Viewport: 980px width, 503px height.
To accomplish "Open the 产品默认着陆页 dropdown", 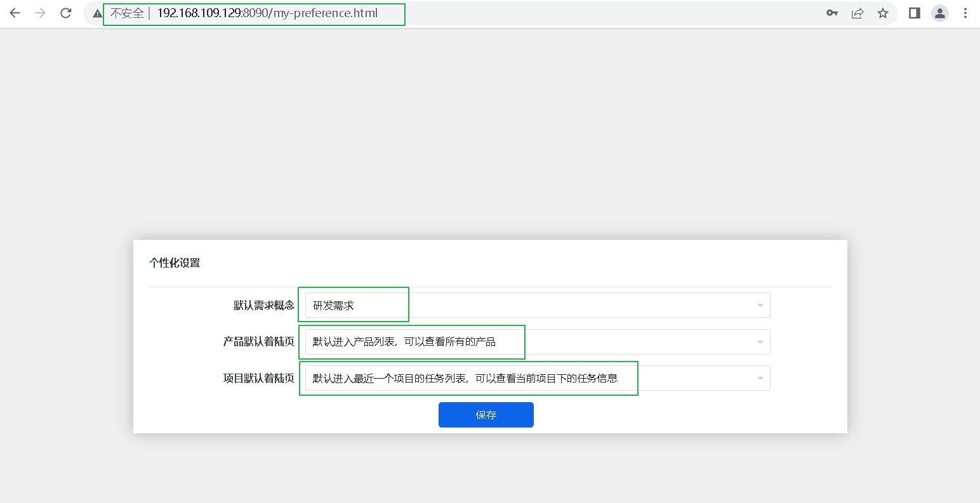I will [x=538, y=342].
